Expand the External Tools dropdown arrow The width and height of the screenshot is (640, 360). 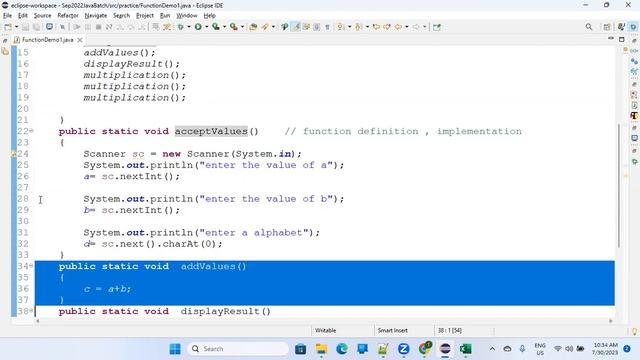(242, 27)
